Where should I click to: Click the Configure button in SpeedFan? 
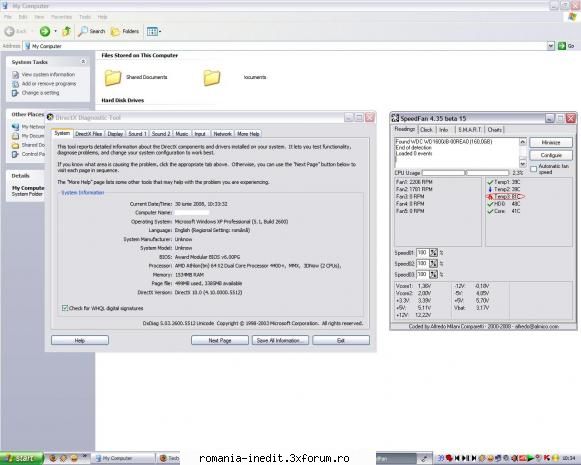[x=551, y=155]
